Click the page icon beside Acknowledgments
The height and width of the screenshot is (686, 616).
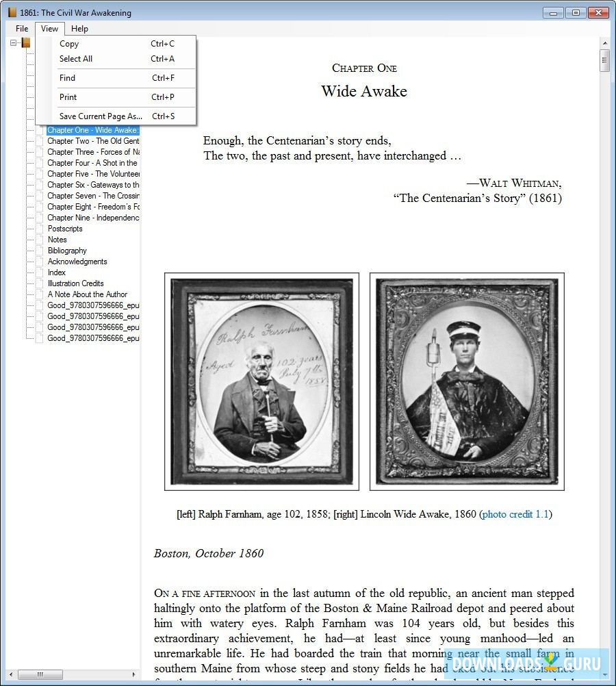tap(39, 262)
